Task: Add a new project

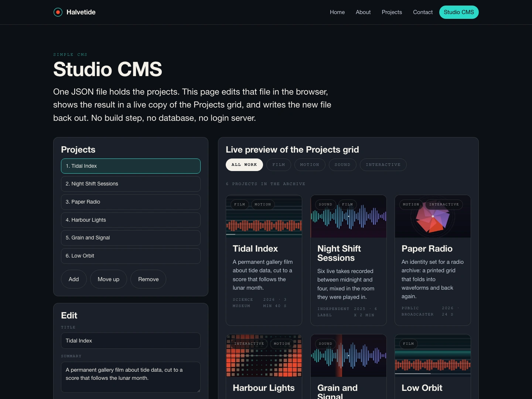Action: pyautogui.click(x=74, y=279)
